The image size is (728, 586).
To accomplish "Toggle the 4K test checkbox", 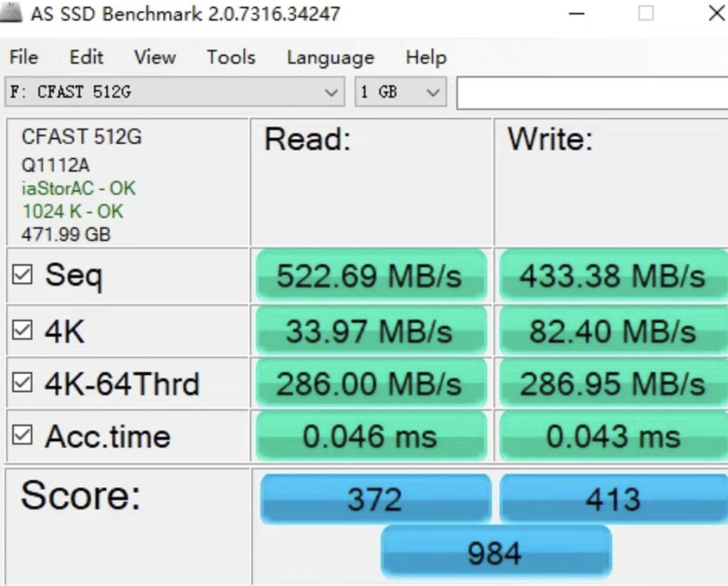I will 23,330.
